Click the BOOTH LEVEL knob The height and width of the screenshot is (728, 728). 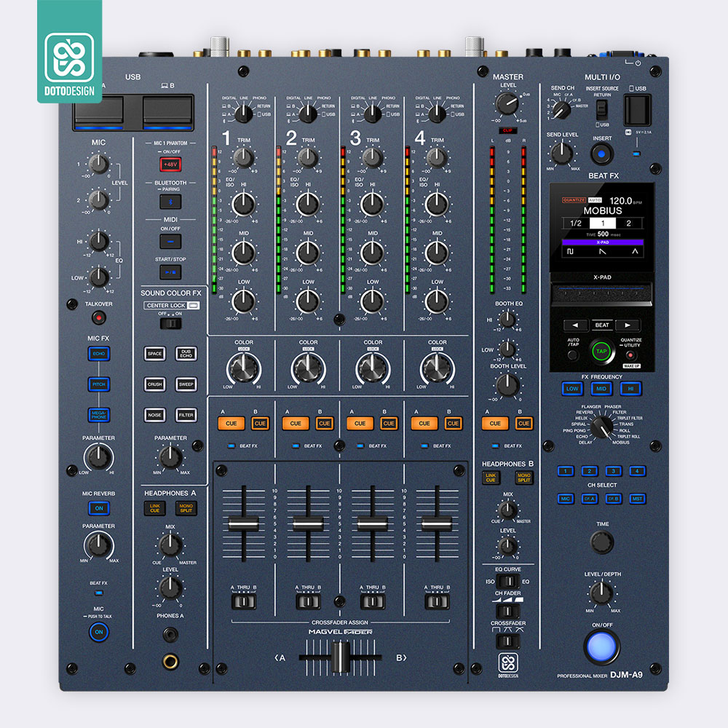coord(508,384)
